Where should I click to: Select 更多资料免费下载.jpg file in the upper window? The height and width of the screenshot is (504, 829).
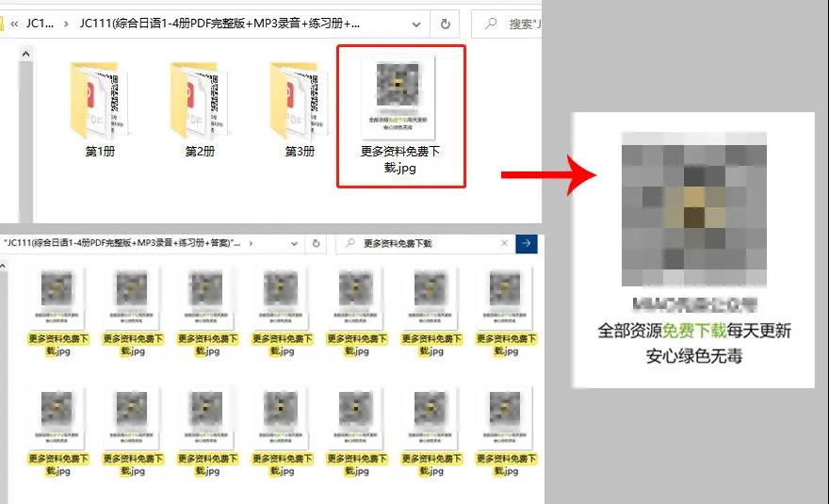[400, 116]
